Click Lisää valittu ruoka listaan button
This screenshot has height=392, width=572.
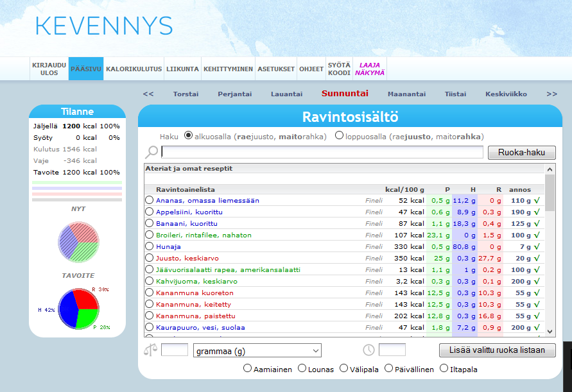point(498,350)
